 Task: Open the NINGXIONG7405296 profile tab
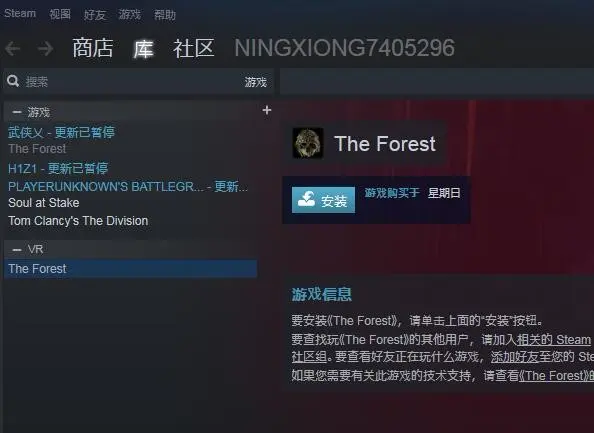(x=344, y=48)
